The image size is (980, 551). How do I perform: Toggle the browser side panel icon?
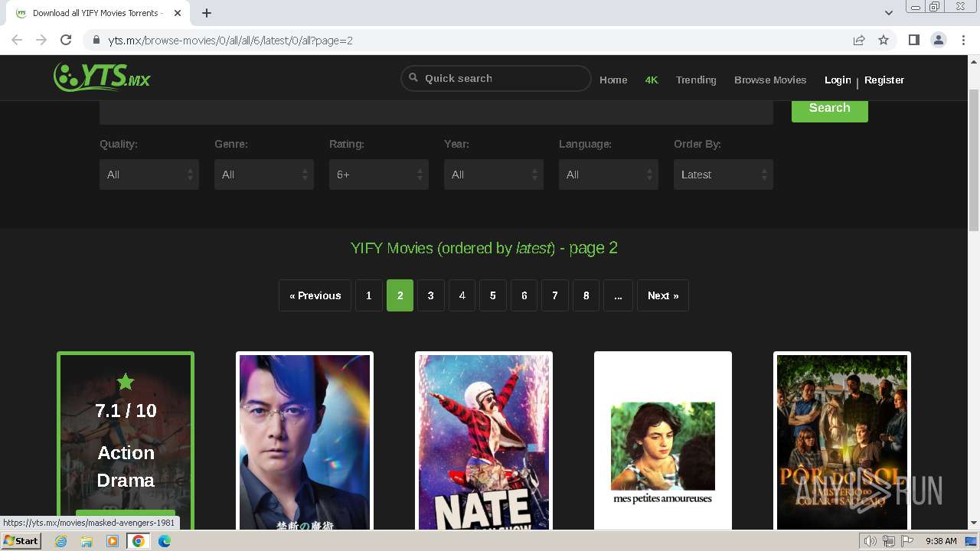coord(913,40)
